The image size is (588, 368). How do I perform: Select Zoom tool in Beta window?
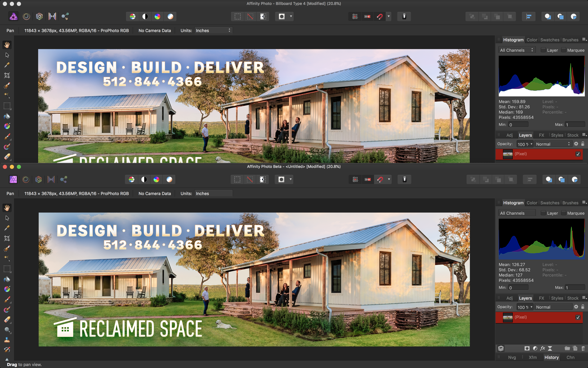(7, 330)
